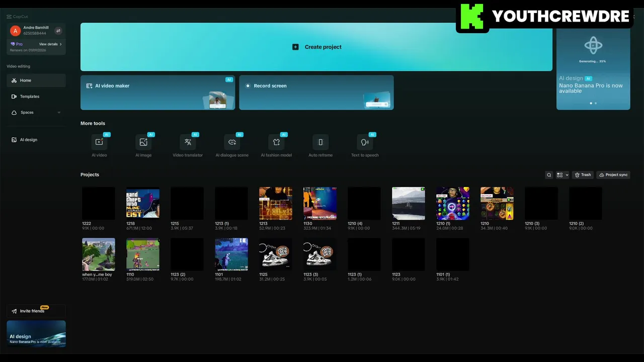The width and height of the screenshot is (644, 362).
Task: Open project 1101 Fortnite thumbnail
Action: point(231,254)
